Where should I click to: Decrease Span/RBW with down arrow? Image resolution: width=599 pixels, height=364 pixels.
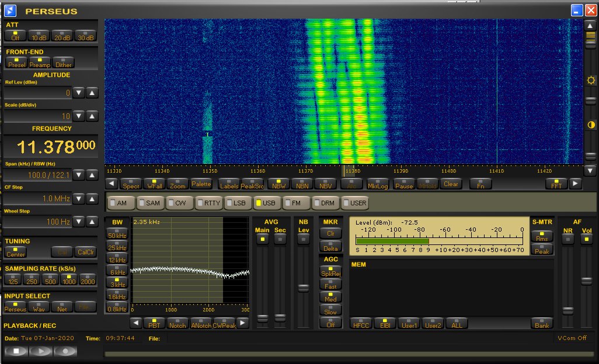79,175
